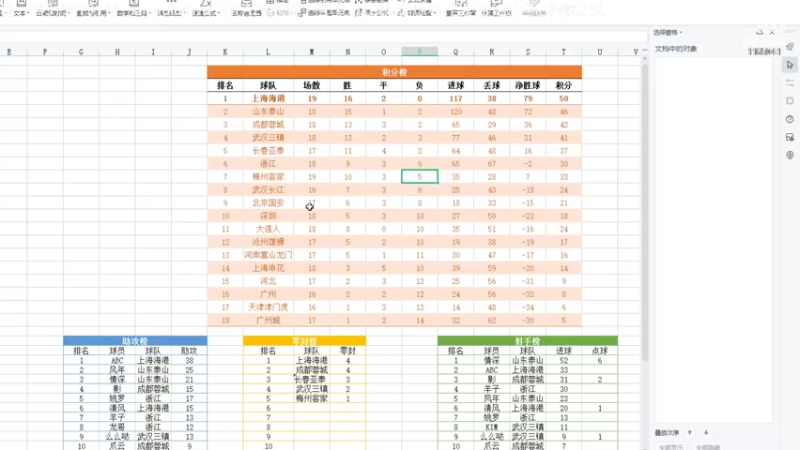
Task: Open the 其他函数 dropdown in ribbon
Action: click(x=170, y=9)
